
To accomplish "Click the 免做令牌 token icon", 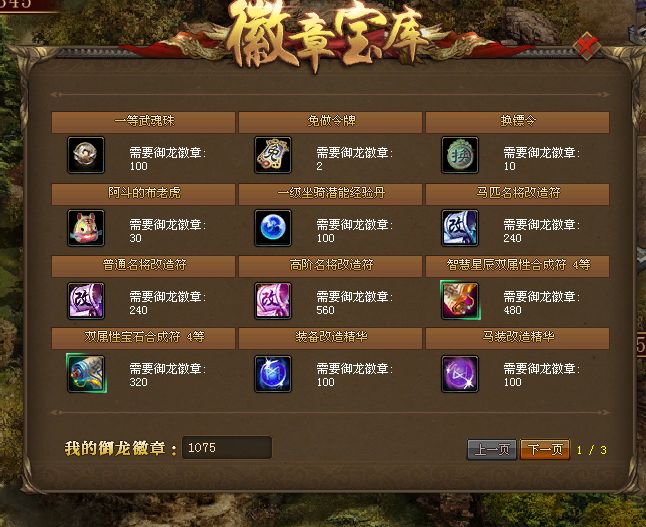I will (273, 155).
